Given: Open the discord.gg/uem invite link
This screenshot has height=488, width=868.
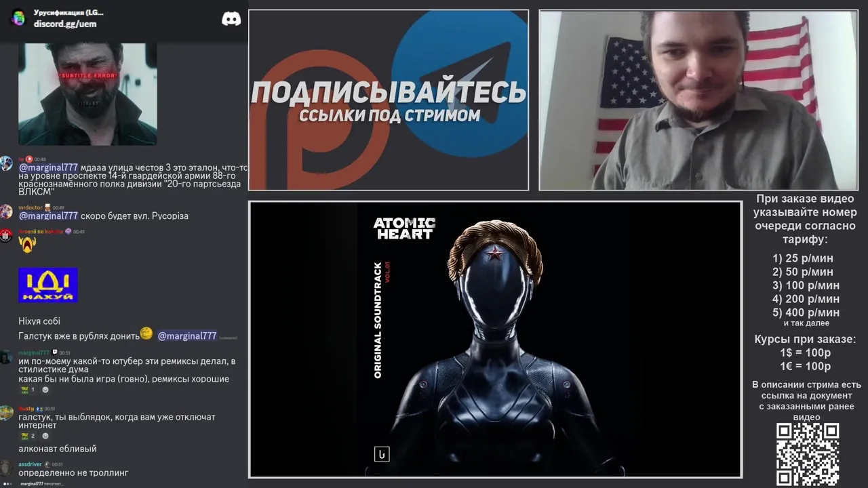Looking at the screenshot, I should (65, 24).
